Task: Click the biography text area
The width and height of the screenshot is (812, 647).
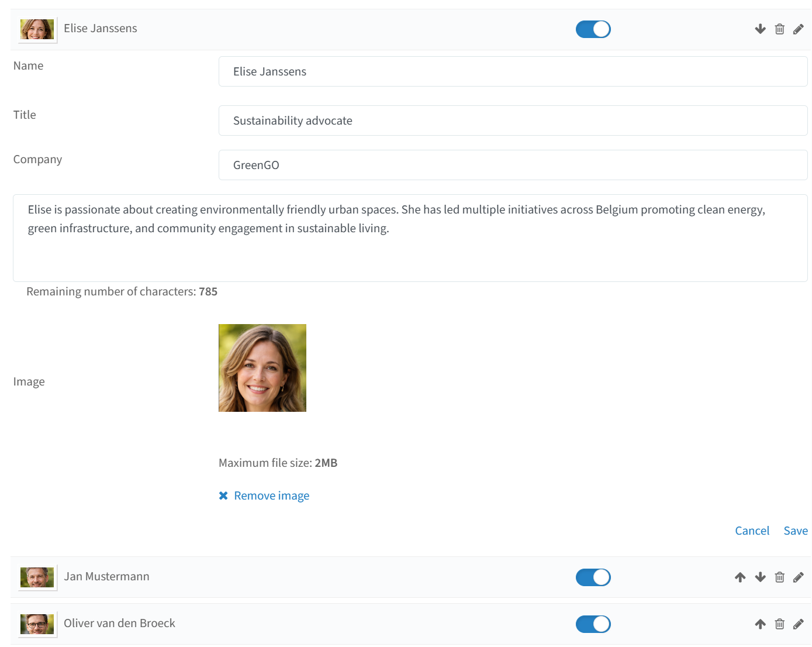Action: pyautogui.click(x=410, y=238)
